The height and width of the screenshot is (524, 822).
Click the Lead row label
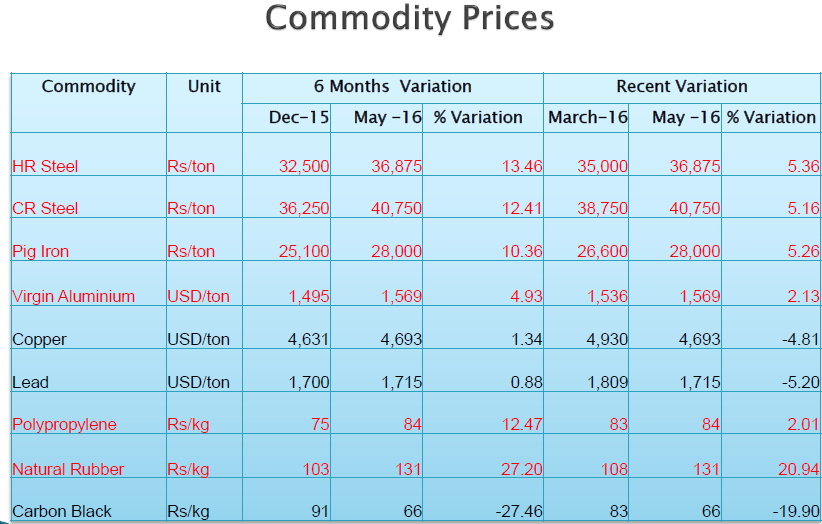31,382
